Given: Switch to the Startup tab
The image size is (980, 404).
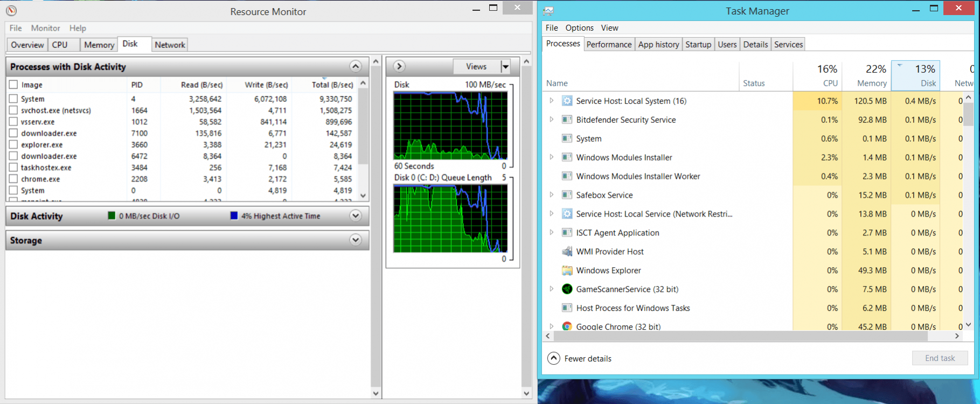Looking at the screenshot, I should (x=698, y=44).
